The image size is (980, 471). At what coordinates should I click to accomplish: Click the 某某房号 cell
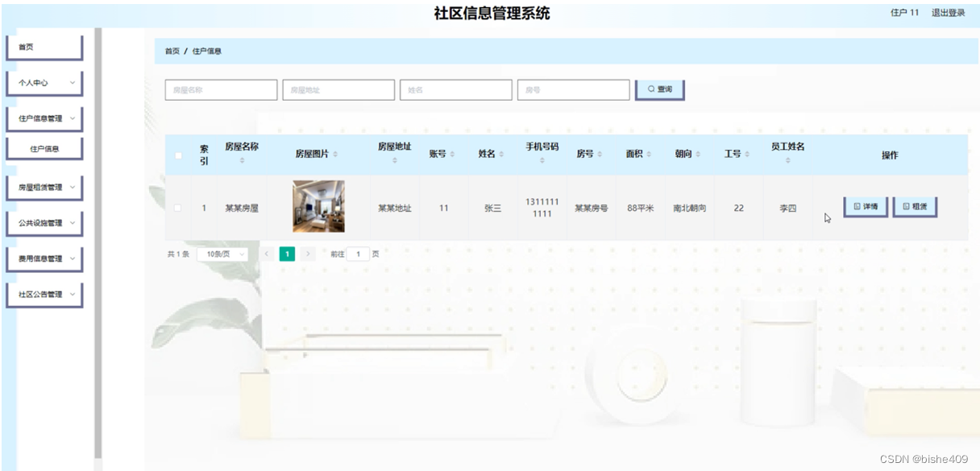[592, 209]
